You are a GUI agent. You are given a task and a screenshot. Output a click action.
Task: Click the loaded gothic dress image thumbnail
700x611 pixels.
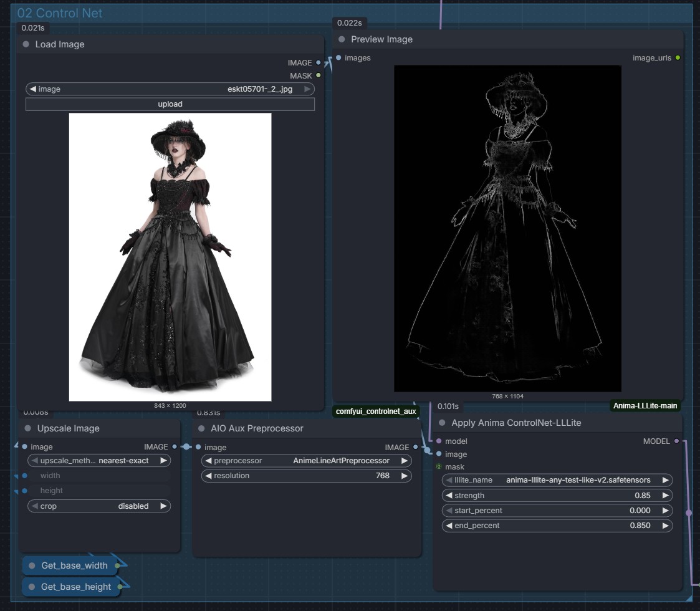pos(170,257)
